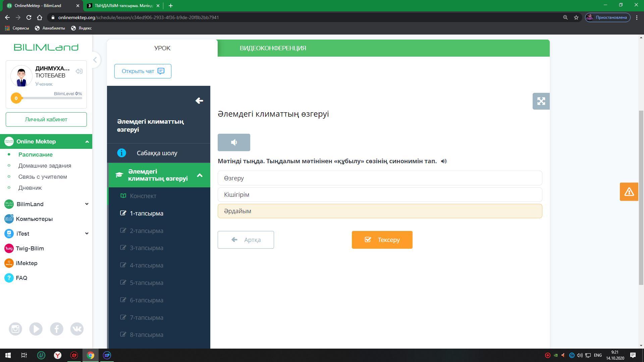Click the logout icon beside the user name
Viewport: 644px width, 362px height.
tap(79, 71)
